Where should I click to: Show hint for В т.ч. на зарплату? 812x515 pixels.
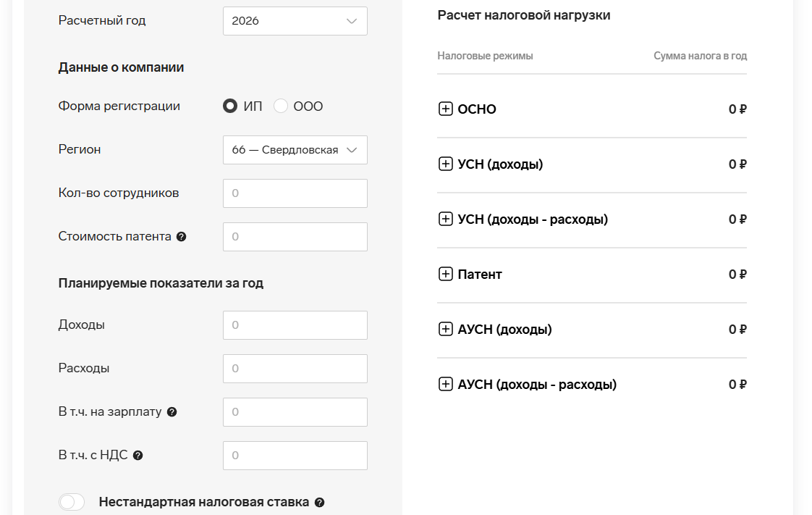[172, 412]
